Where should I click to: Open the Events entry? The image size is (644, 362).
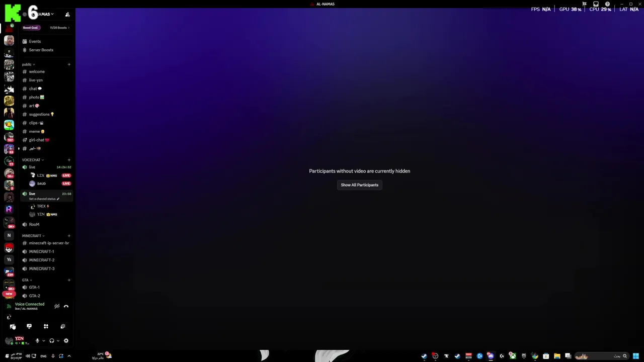[46, 41]
